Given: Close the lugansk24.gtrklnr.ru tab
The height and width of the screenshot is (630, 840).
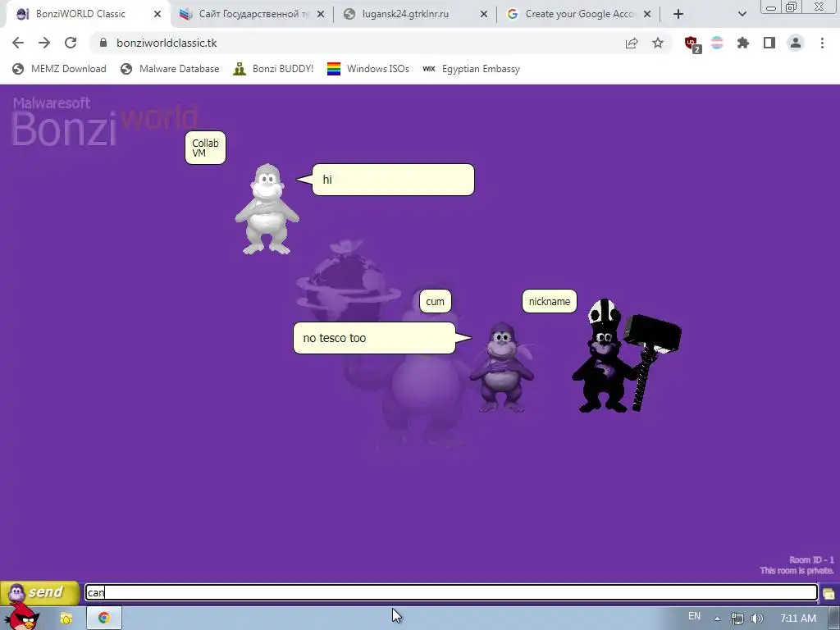Looking at the screenshot, I should (484, 14).
